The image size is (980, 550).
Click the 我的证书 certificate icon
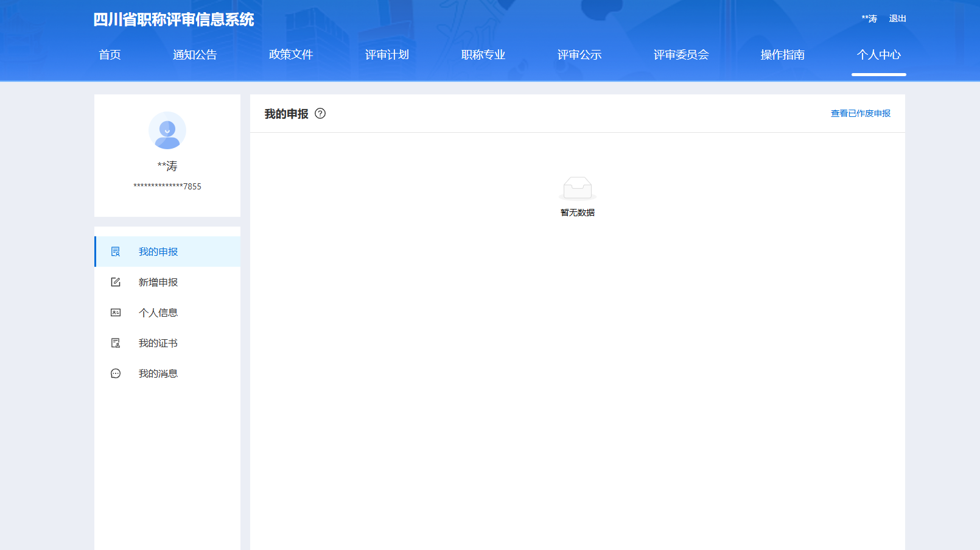click(116, 343)
